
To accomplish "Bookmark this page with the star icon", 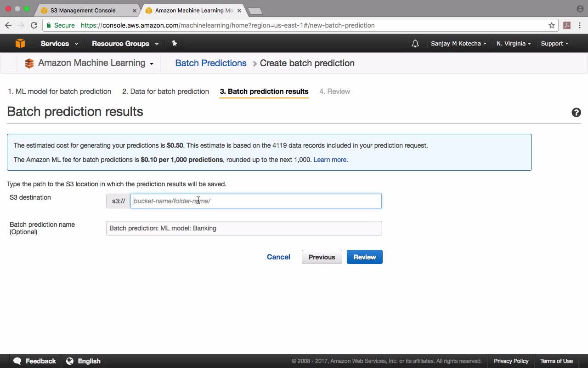I will [x=552, y=25].
